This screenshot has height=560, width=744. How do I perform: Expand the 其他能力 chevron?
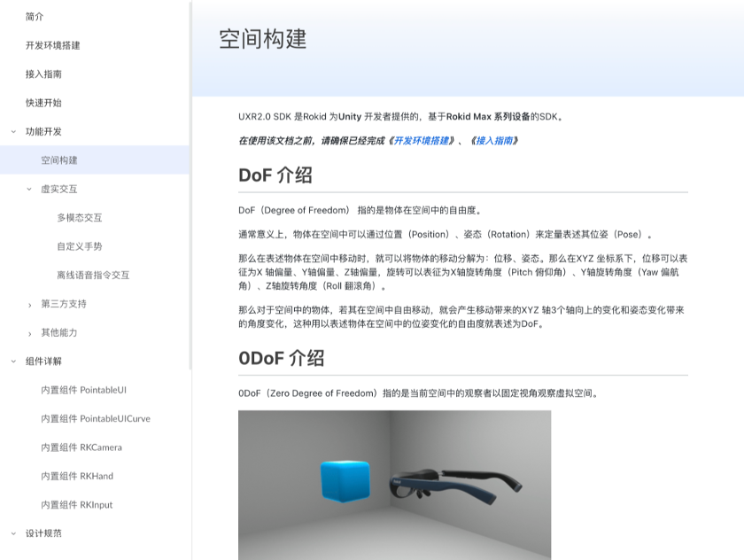tap(29, 334)
